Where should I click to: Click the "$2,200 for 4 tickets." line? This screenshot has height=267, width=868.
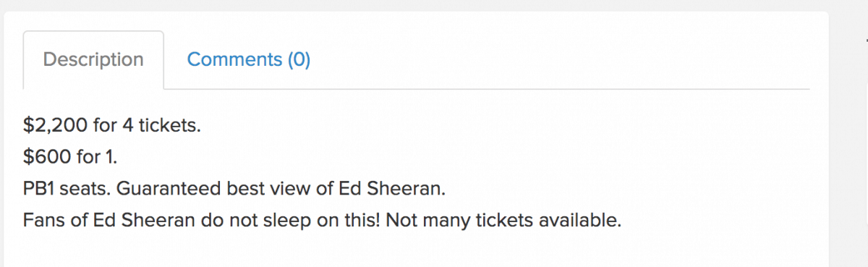[x=112, y=126]
